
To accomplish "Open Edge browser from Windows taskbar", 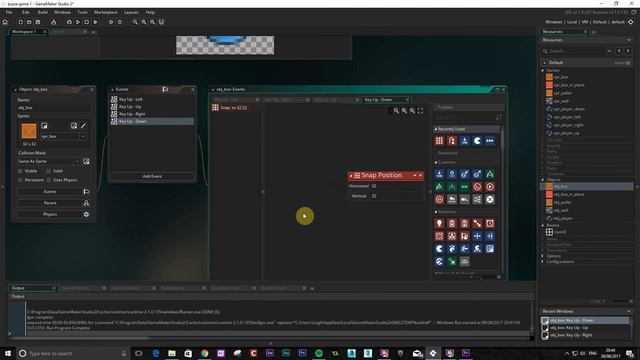I will pos(156,353).
